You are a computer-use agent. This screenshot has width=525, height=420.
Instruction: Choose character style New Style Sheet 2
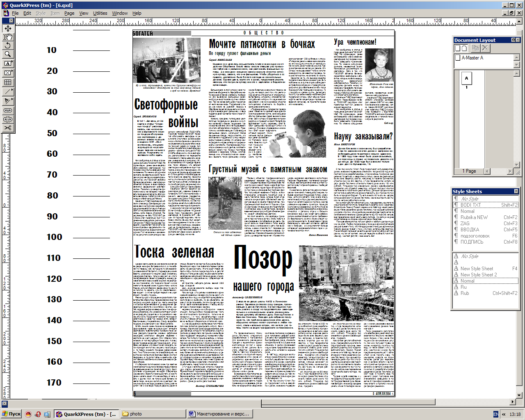pyautogui.click(x=486, y=275)
